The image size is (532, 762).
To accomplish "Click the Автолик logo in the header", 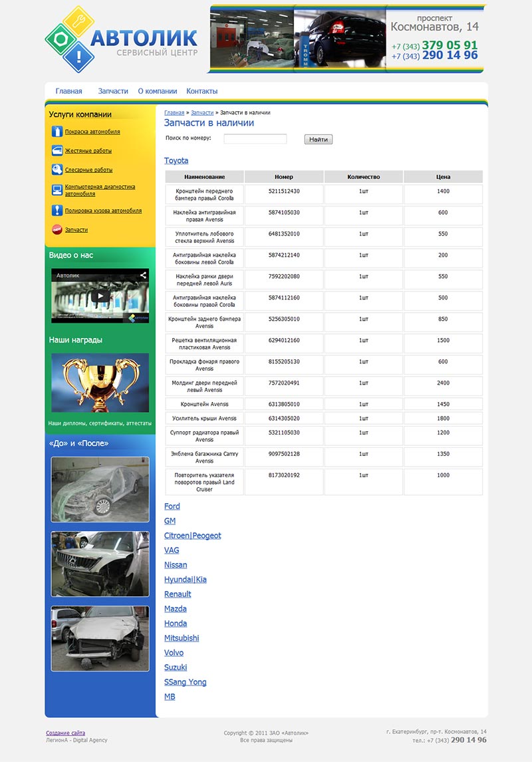I will click(121, 39).
